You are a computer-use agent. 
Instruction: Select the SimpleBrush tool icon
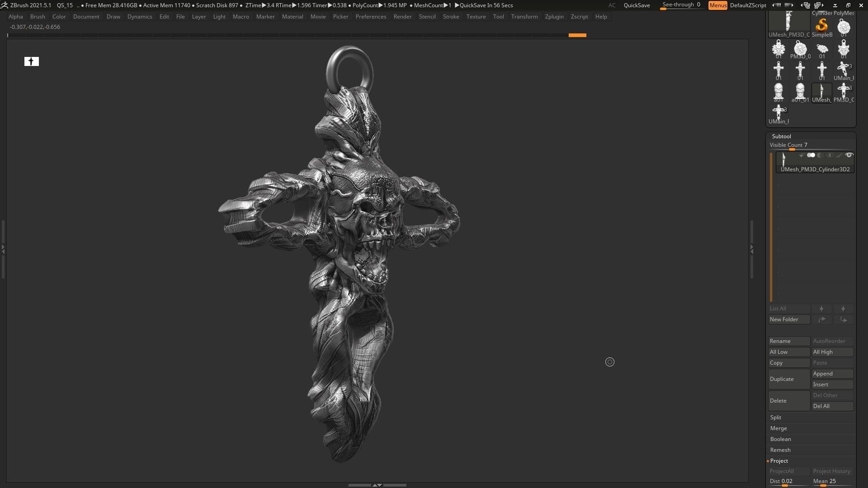pyautogui.click(x=821, y=27)
